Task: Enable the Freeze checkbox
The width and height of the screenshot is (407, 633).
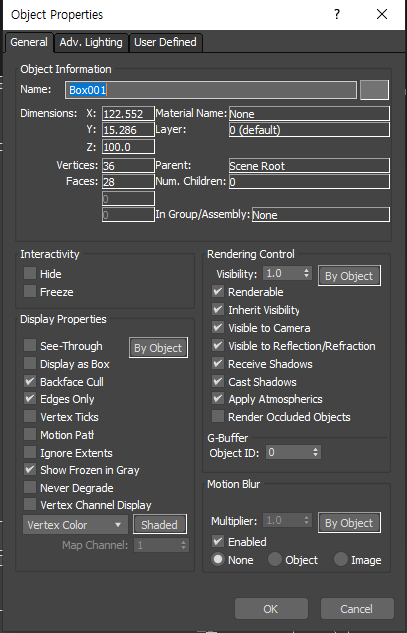Action: click(30, 291)
